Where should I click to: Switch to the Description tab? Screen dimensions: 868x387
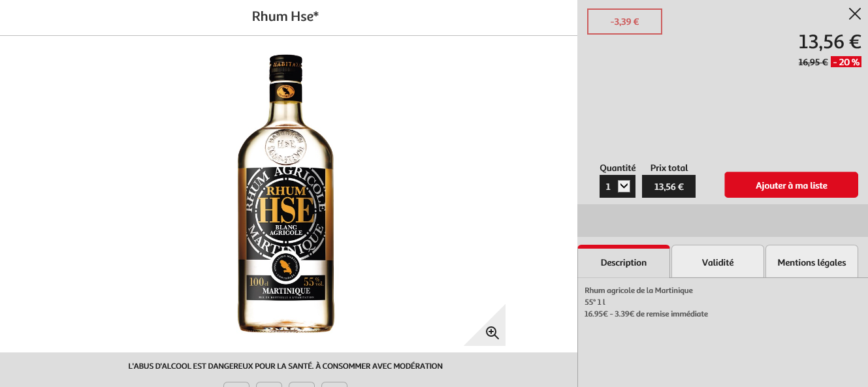click(624, 262)
